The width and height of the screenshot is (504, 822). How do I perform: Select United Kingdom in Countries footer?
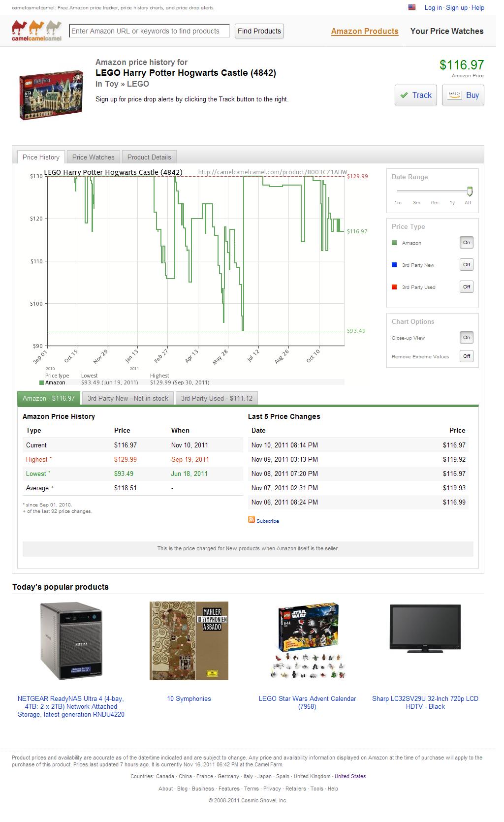(312, 776)
